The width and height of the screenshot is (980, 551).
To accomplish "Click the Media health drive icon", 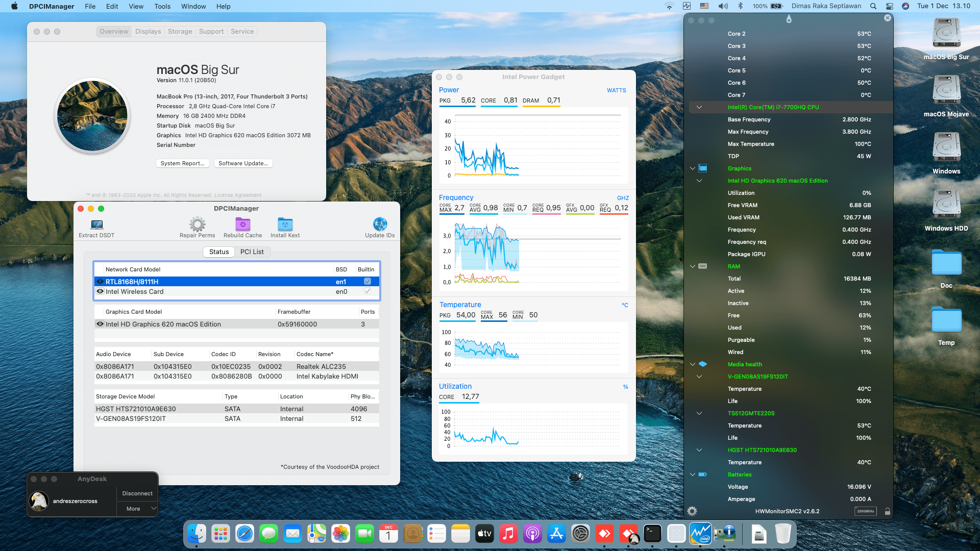I will 703,364.
